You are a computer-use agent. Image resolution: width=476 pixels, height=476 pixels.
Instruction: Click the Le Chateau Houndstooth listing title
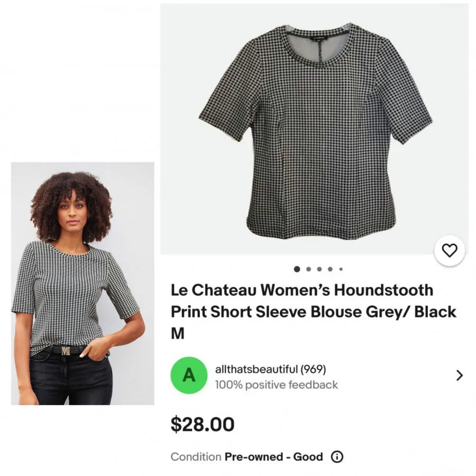point(313,312)
